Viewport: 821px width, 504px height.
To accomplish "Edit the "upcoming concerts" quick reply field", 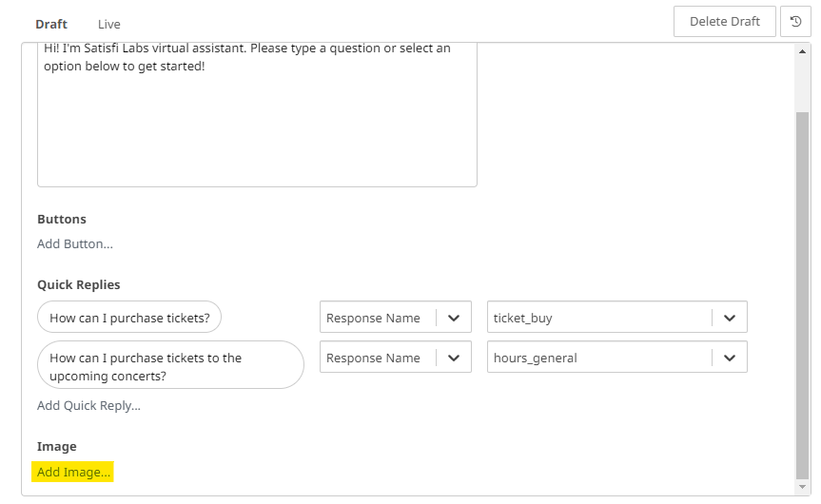I will click(170, 366).
